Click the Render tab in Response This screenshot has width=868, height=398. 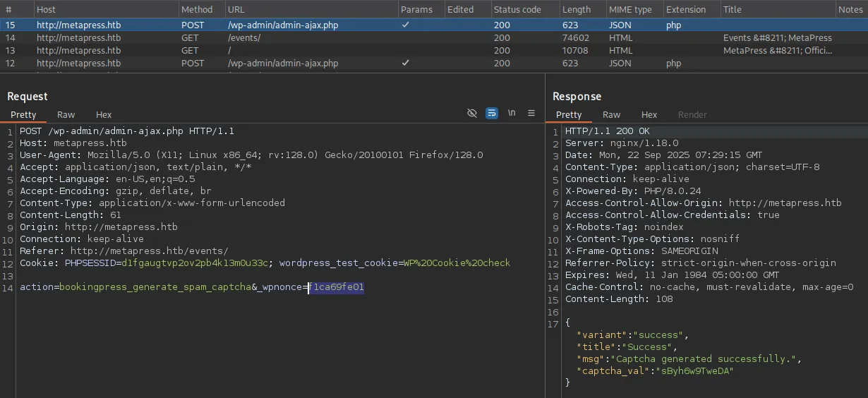pos(692,115)
